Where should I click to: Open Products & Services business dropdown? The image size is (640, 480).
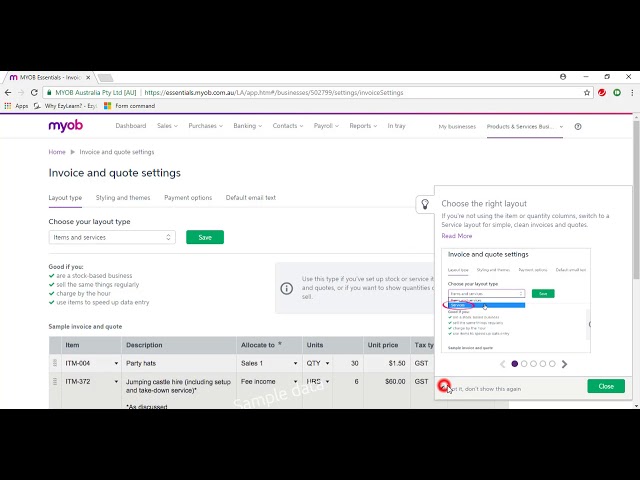[524, 127]
